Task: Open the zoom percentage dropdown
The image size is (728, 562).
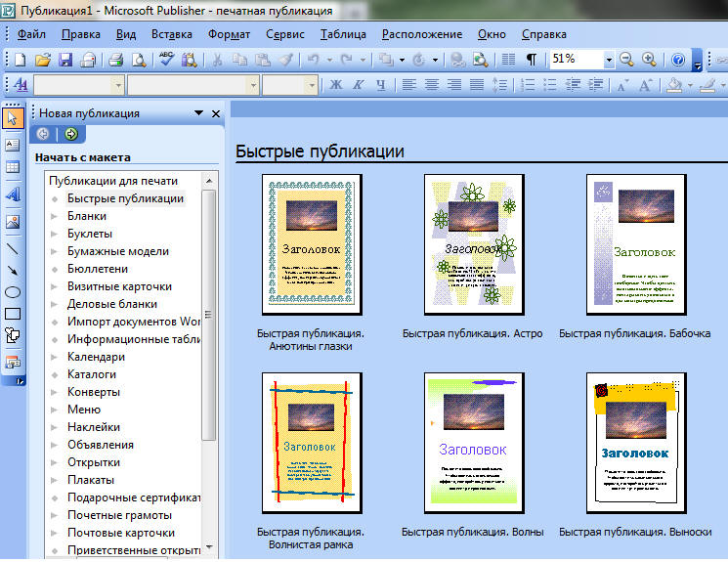Action: point(608,60)
